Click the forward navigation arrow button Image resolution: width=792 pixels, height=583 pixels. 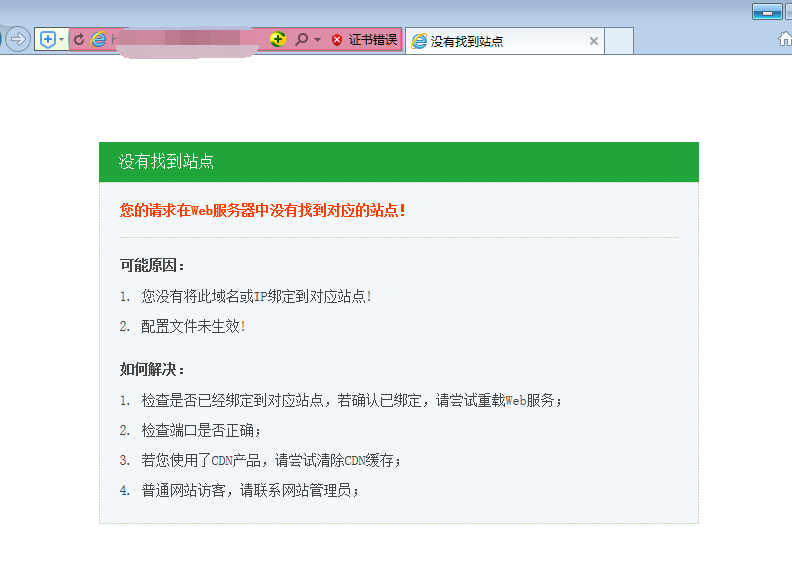point(18,39)
